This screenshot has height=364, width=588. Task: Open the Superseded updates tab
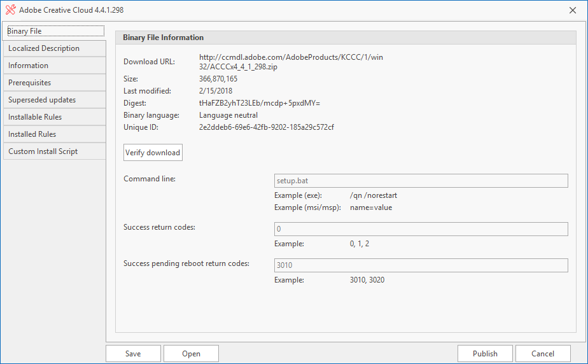(54, 100)
